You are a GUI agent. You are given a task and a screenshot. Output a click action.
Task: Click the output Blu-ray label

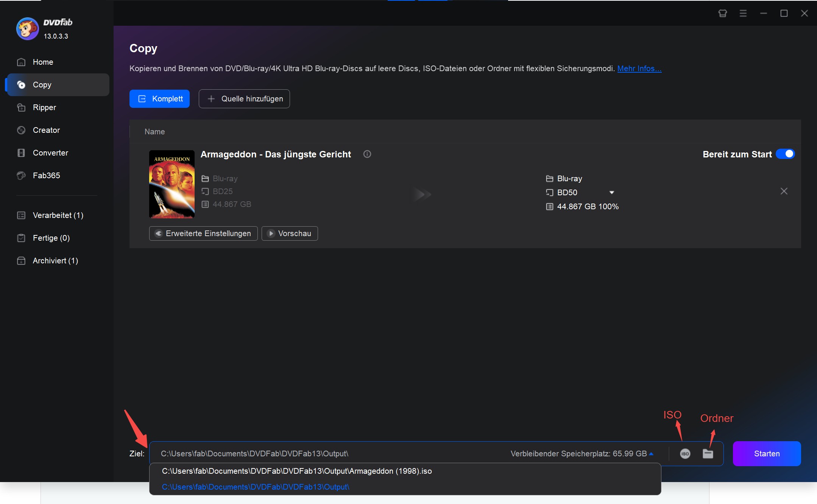coord(569,179)
